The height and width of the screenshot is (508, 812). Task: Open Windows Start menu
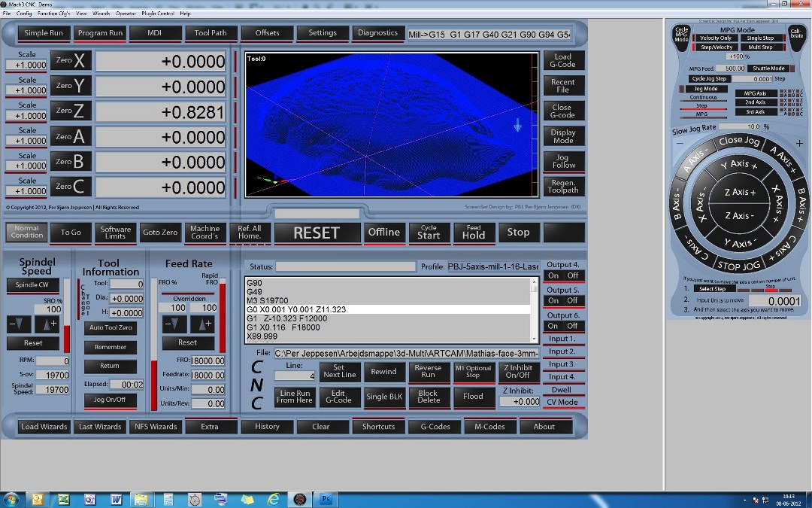tap(11, 499)
